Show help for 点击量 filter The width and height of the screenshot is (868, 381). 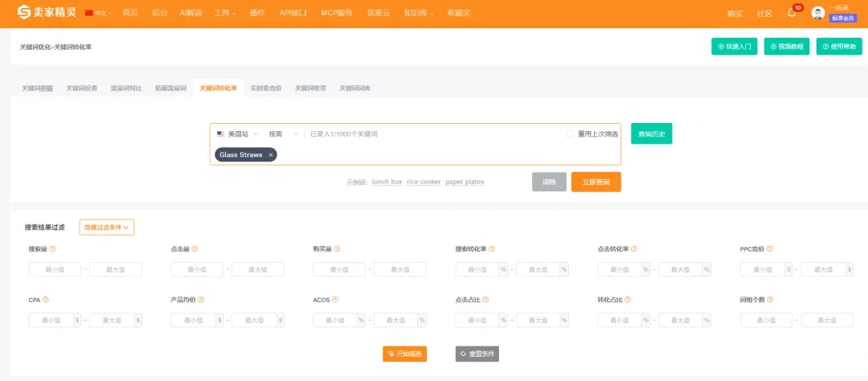(194, 249)
